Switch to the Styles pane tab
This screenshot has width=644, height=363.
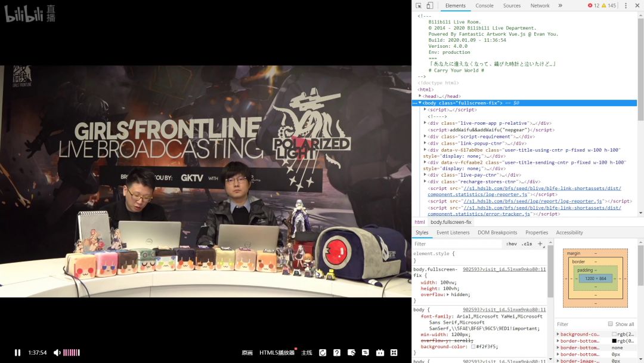coord(422,233)
